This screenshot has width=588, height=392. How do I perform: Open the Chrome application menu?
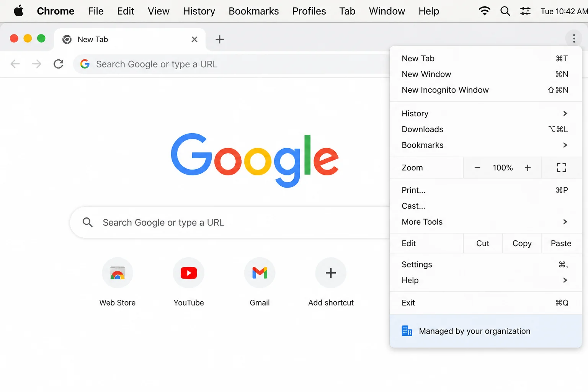[x=56, y=11]
